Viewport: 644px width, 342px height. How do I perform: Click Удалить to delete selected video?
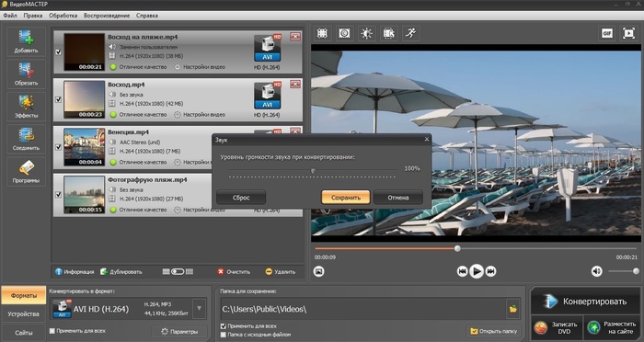tap(280, 272)
